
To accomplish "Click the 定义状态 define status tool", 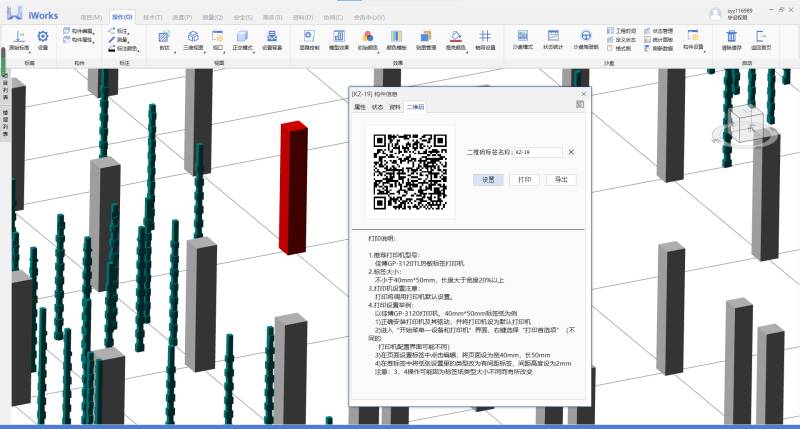I will [621, 40].
